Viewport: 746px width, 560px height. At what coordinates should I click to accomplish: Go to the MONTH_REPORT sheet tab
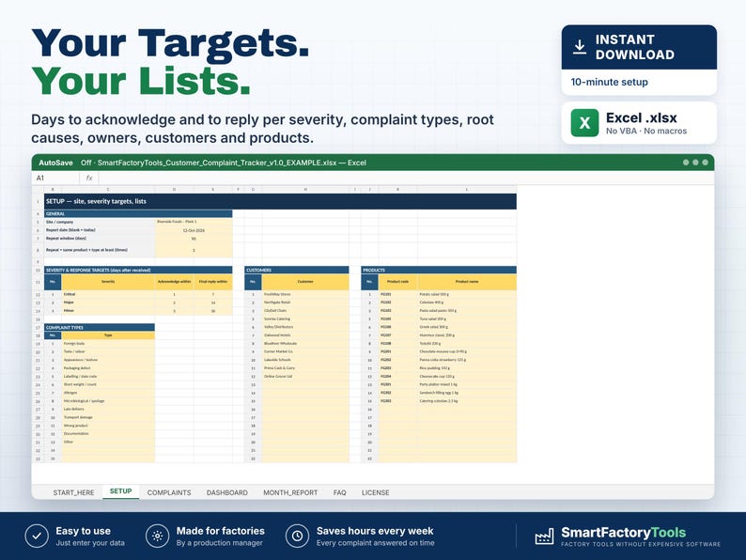click(290, 492)
